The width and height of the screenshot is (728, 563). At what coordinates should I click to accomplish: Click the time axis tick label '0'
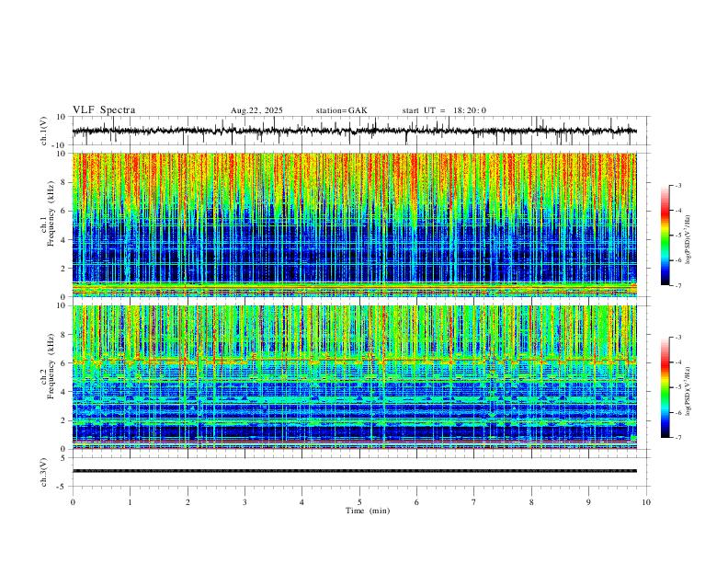pyautogui.click(x=73, y=502)
